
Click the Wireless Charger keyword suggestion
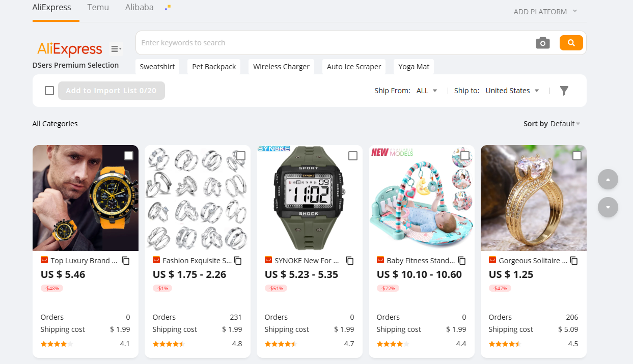[281, 67]
